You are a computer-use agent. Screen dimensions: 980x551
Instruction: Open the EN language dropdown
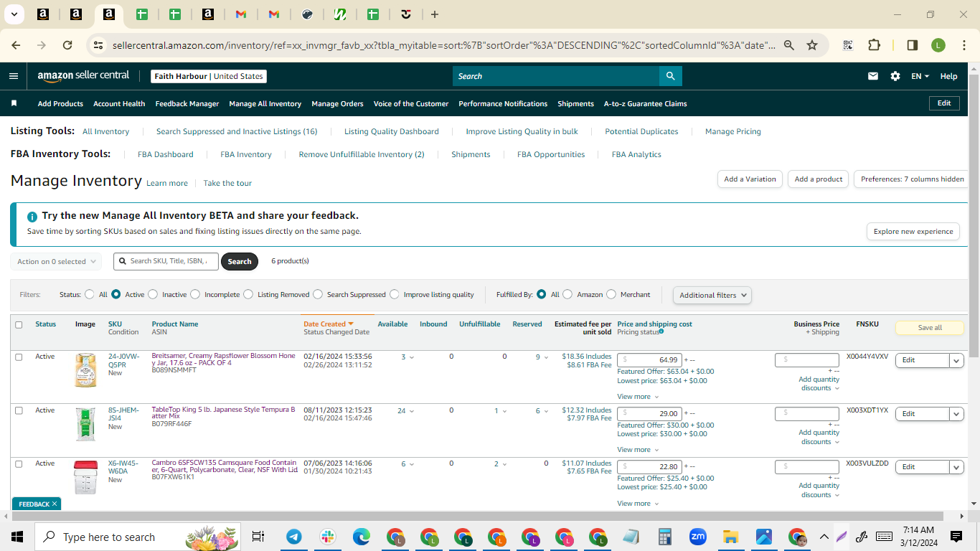(x=920, y=76)
